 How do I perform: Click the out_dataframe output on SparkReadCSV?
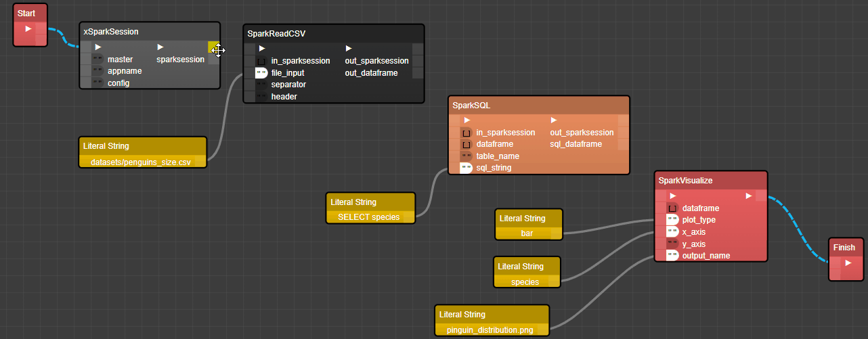click(x=371, y=73)
